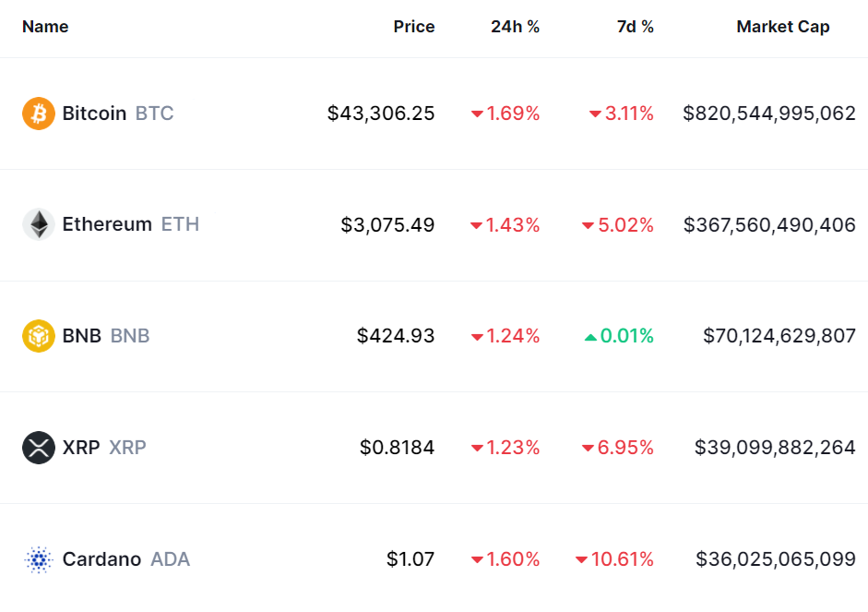Sort by the 24h % column header
This screenshot has height=612, width=868.
(x=515, y=27)
